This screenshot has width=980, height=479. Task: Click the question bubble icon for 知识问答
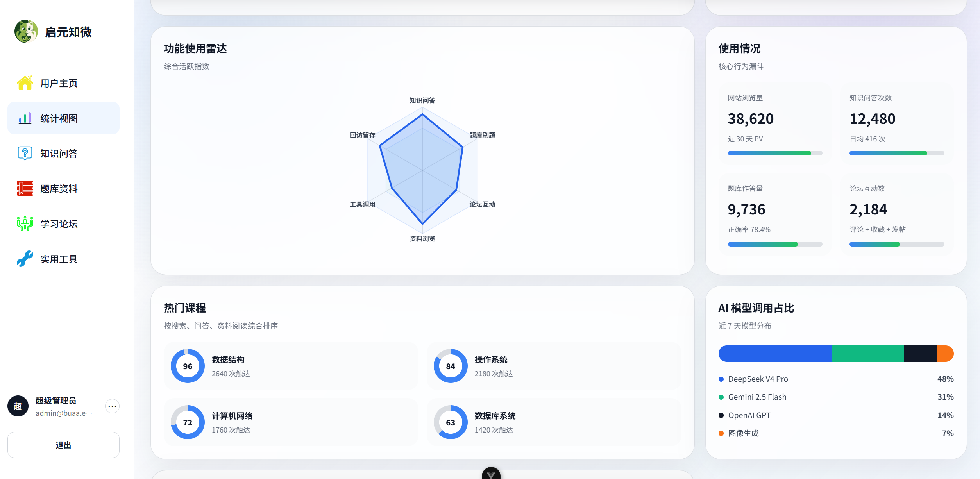pyautogui.click(x=25, y=154)
